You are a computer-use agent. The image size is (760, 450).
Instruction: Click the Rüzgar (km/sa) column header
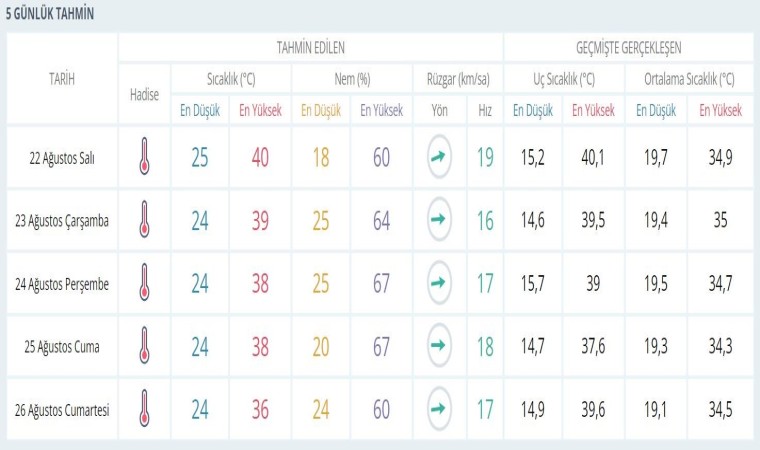(457, 79)
